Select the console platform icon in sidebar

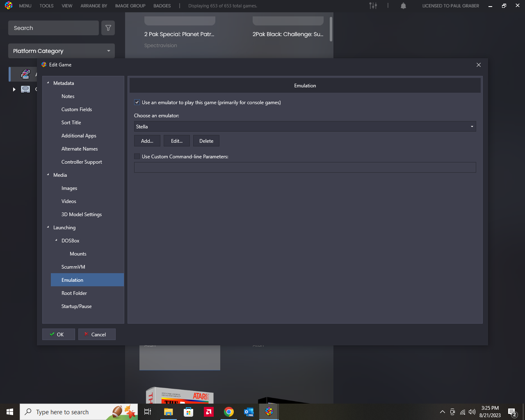pos(25,89)
